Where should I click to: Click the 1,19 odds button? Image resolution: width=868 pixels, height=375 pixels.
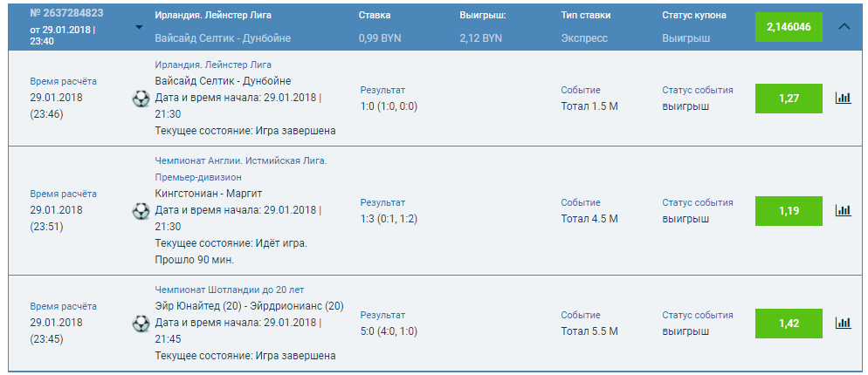[789, 210]
